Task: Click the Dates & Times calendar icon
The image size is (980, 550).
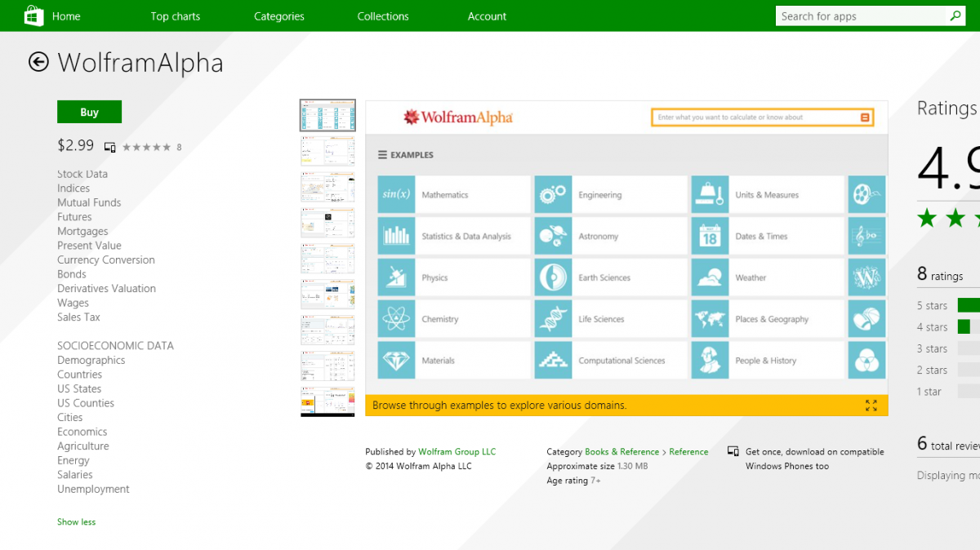Action: (710, 236)
